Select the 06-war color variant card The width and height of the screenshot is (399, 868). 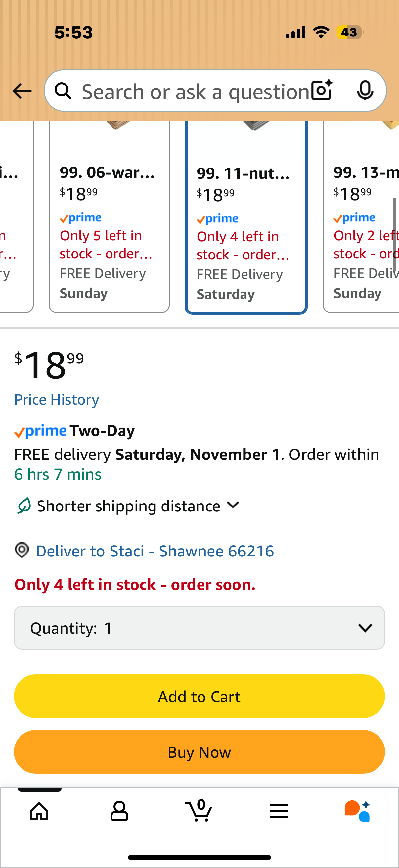point(109,229)
